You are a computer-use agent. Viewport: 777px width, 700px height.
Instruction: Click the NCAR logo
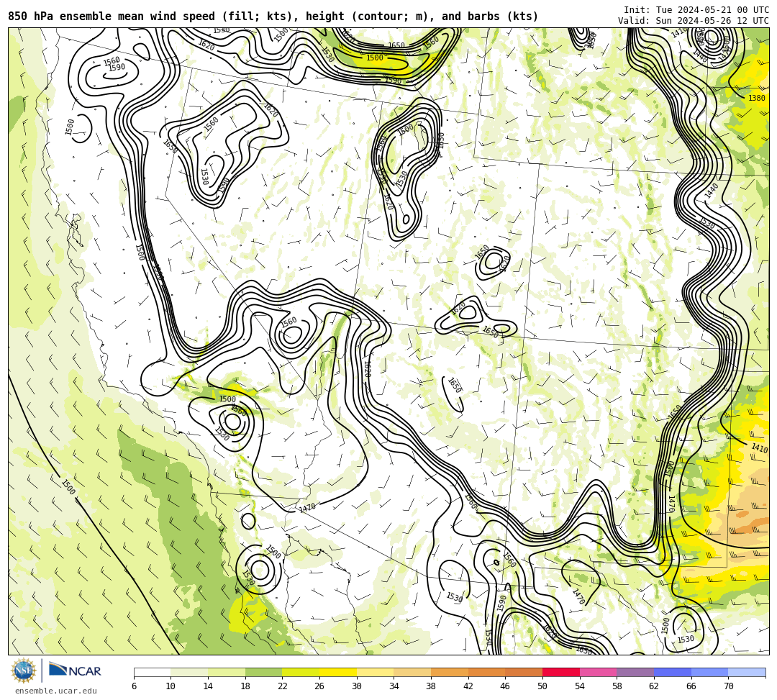(x=75, y=671)
